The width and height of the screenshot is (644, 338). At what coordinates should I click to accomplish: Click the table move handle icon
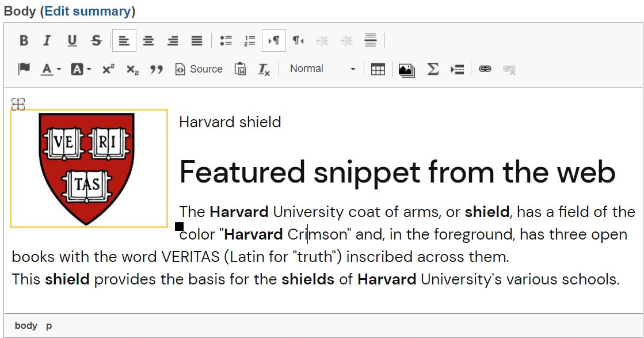click(x=18, y=104)
